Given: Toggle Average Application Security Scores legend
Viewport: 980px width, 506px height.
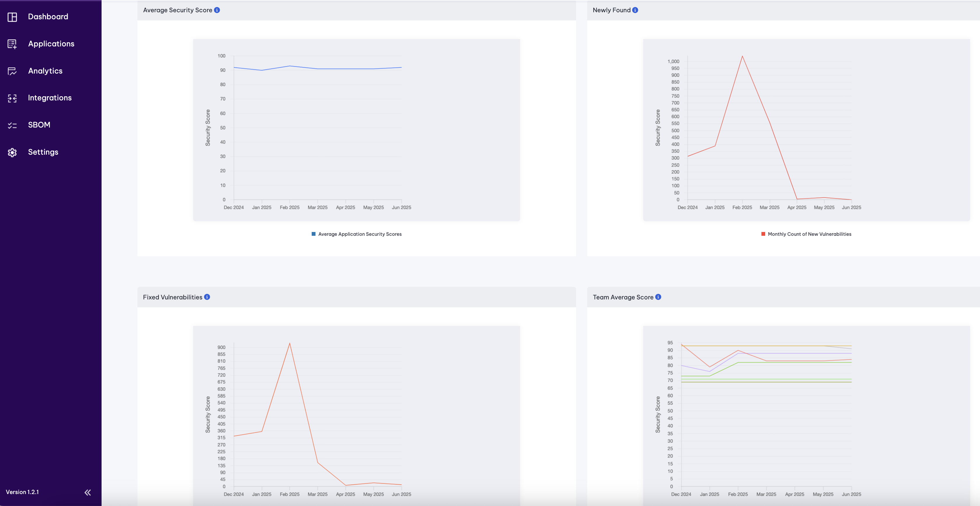Looking at the screenshot, I should 360,234.
